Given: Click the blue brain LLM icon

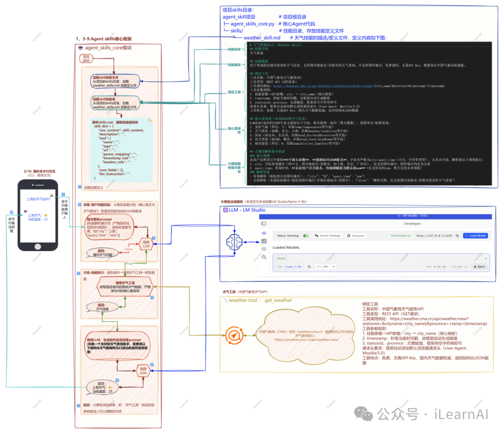Looking at the screenshot, I should [234, 242].
